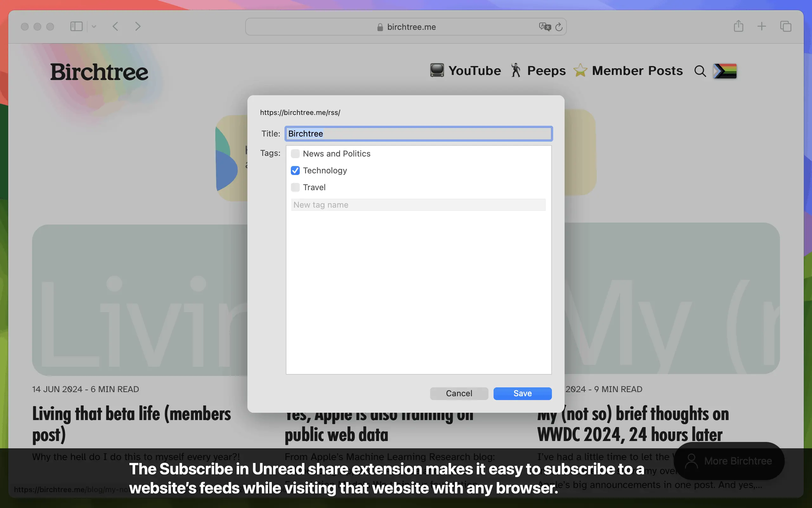Click the star icon beside Member Posts

click(x=580, y=70)
